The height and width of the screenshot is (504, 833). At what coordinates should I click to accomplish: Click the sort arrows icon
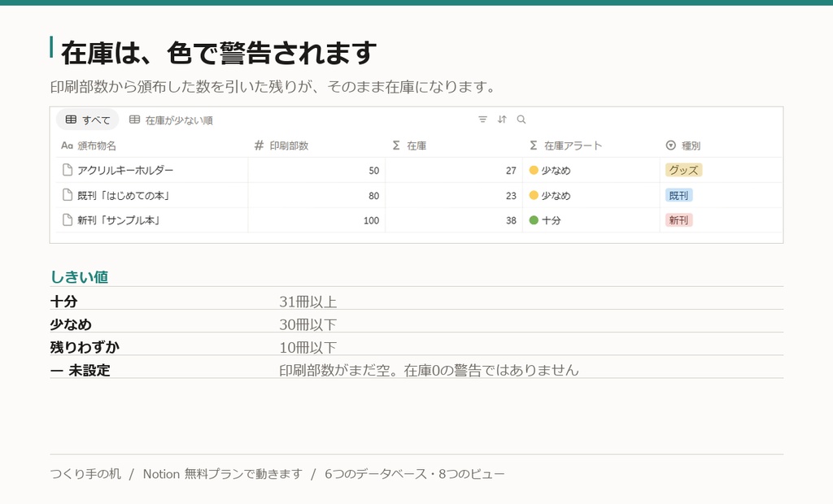[x=502, y=119]
